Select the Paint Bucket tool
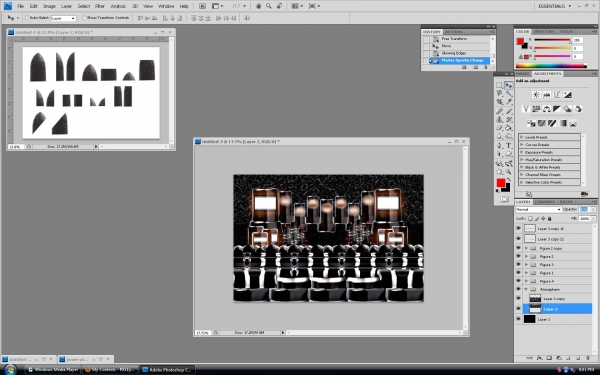The height and width of the screenshot is (375, 600). [x=509, y=128]
